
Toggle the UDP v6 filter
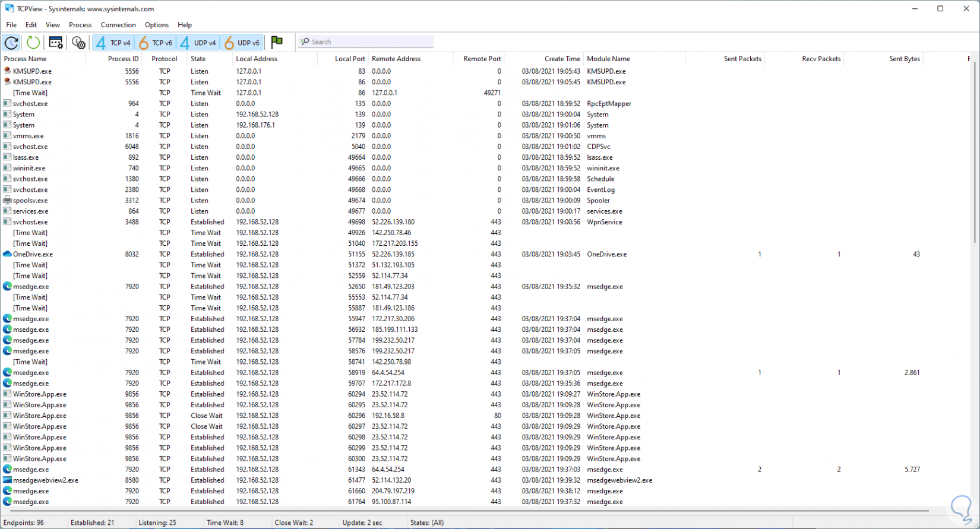[241, 42]
